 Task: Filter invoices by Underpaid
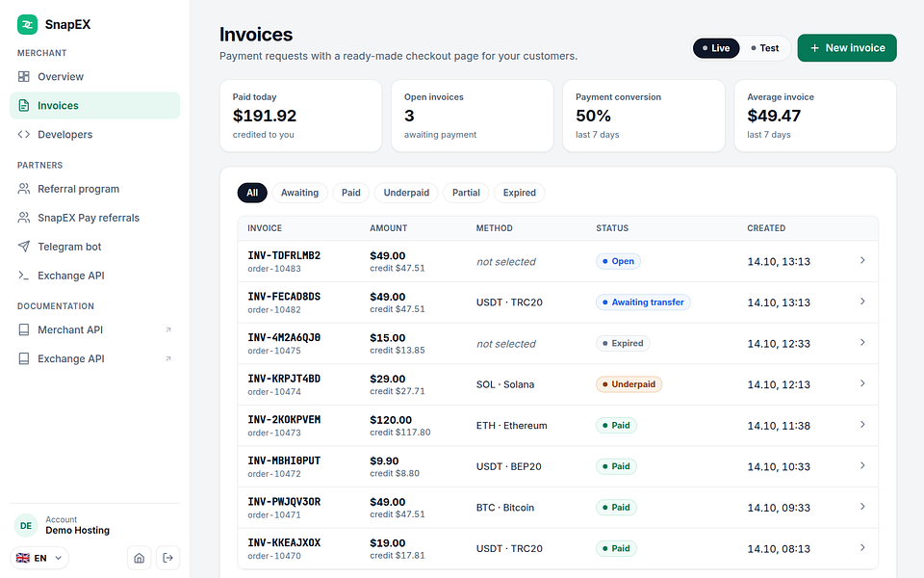(x=406, y=193)
